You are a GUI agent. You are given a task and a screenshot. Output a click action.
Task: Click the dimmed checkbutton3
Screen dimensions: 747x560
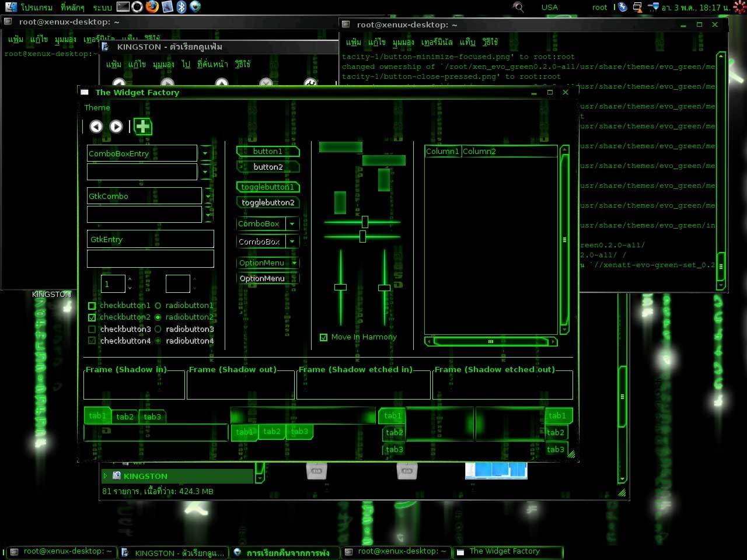[x=92, y=329]
